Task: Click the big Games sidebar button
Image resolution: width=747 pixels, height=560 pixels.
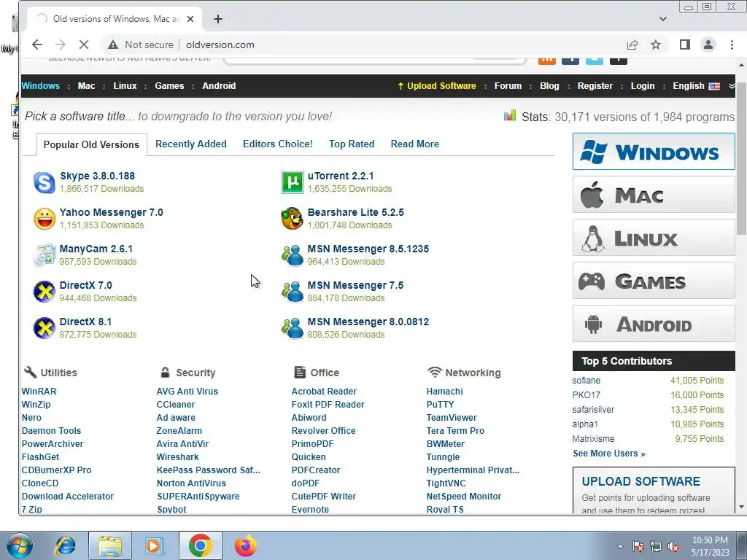Action: coord(654,281)
